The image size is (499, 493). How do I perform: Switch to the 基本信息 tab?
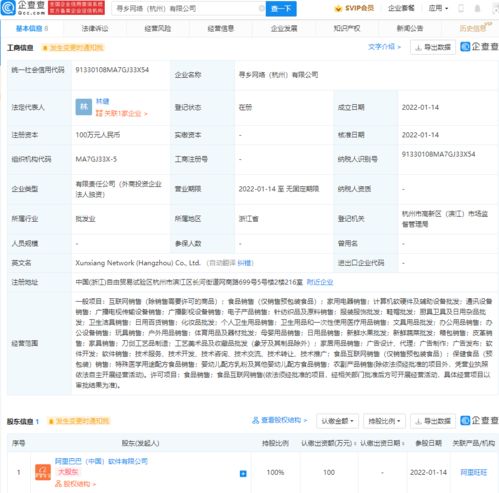(x=32, y=29)
